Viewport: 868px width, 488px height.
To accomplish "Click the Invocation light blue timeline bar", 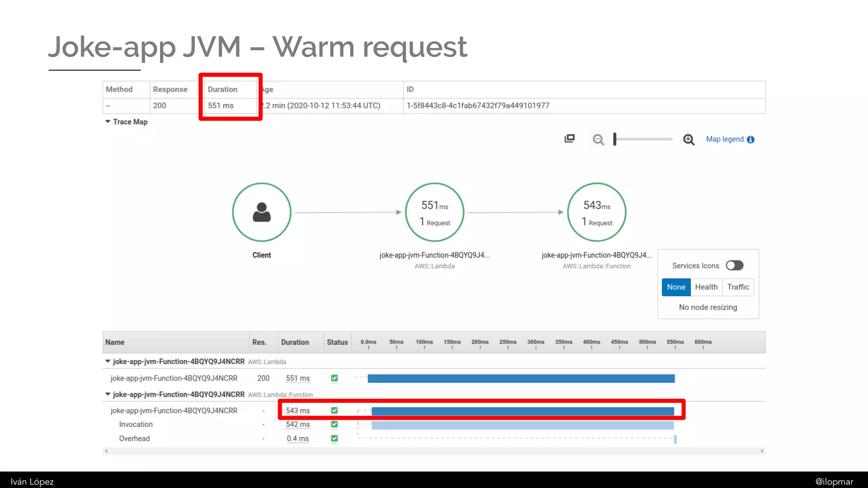I will click(x=523, y=425).
